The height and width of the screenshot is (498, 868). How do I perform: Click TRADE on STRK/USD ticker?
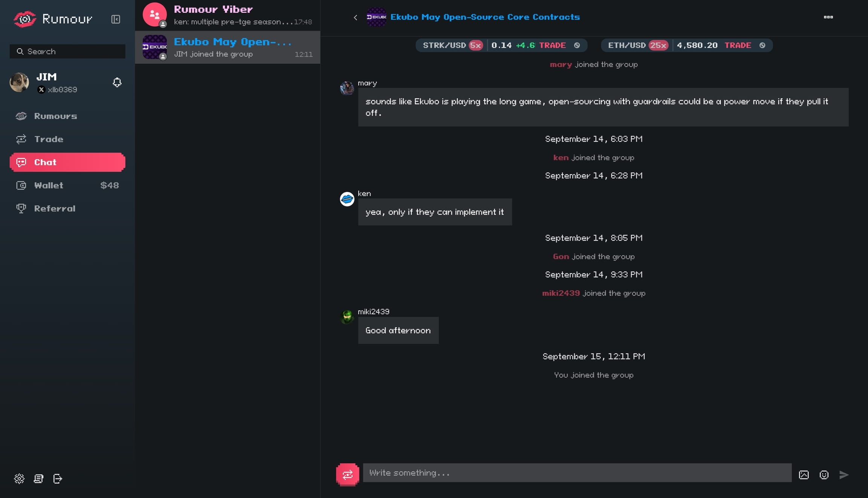(552, 45)
